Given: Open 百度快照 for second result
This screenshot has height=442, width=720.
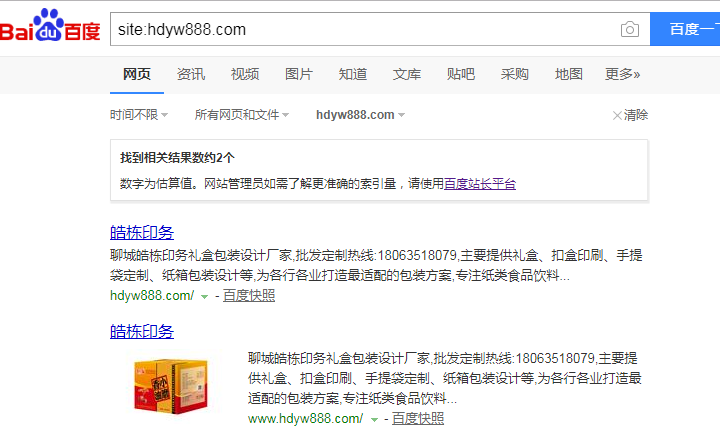Looking at the screenshot, I should point(418,419).
